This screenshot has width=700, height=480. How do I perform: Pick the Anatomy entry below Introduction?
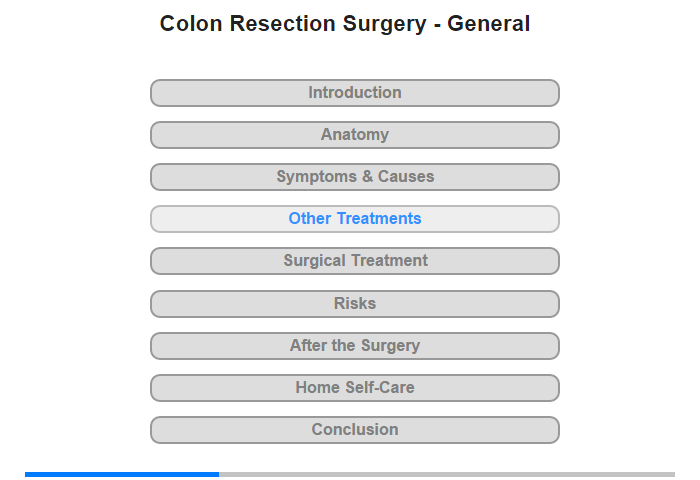pyautogui.click(x=354, y=135)
